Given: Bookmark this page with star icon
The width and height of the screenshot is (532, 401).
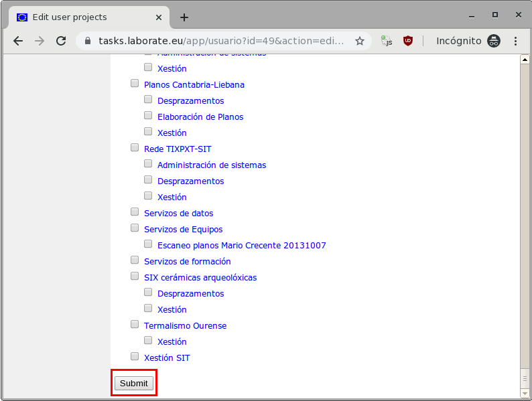Looking at the screenshot, I should click(360, 41).
